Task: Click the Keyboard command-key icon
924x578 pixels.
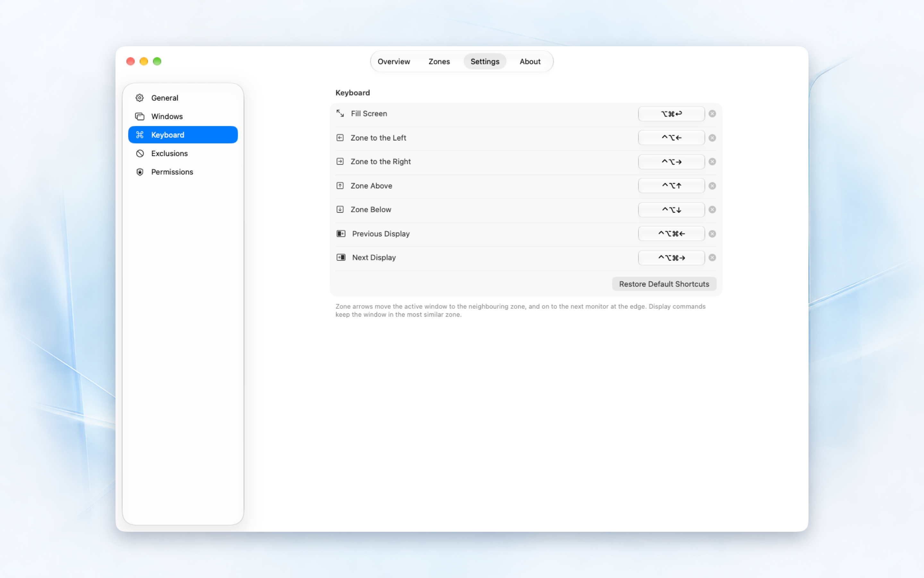Action: (140, 135)
